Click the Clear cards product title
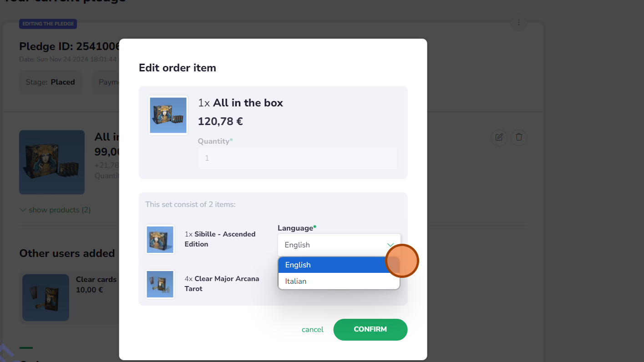 click(x=96, y=279)
